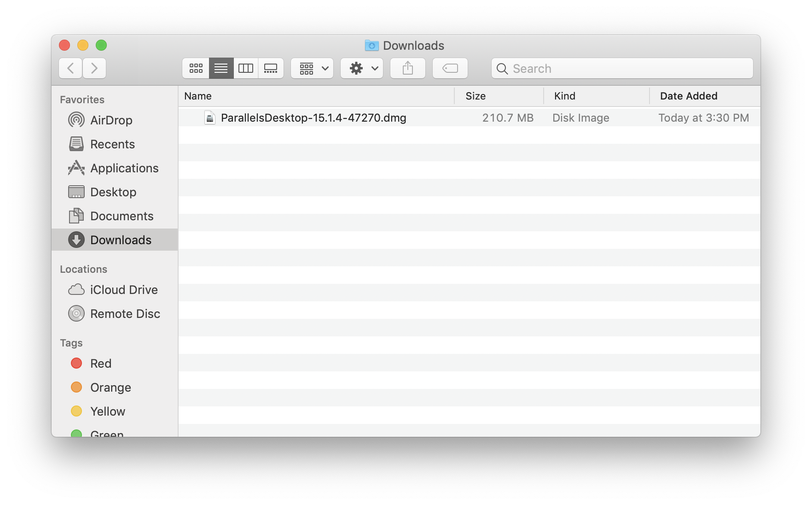The image size is (812, 505).
Task: Switch to column view
Action: pos(246,68)
